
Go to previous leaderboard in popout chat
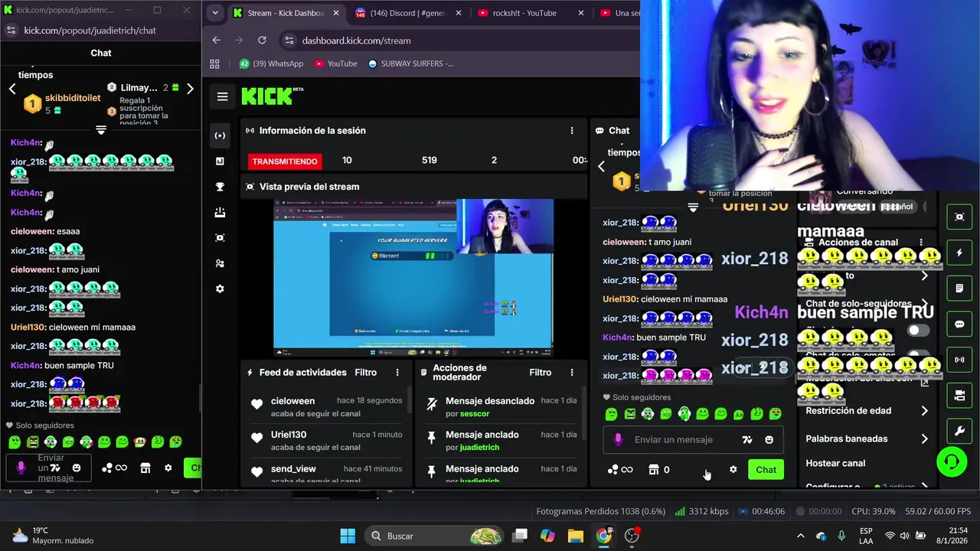(x=12, y=89)
